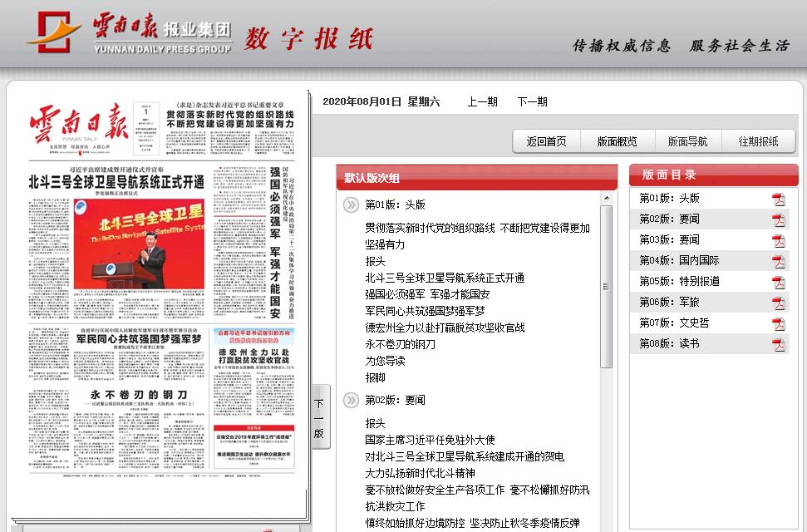The height and width of the screenshot is (532, 807).
Task: Go to next page with 下一版 tab
Action: coord(319,417)
